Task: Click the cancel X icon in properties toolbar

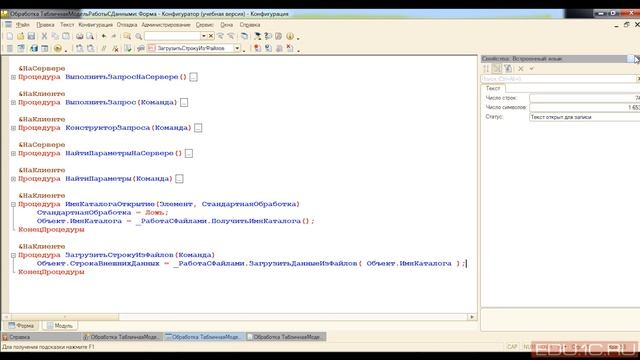Action: point(521,69)
